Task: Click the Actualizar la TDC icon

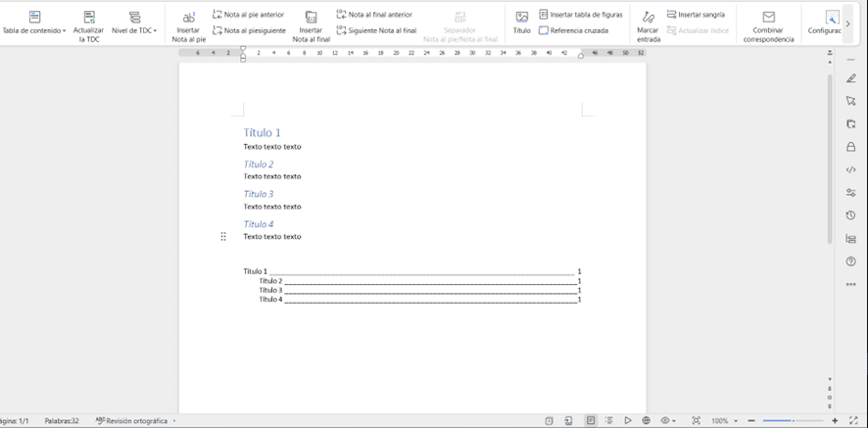Action: coord(89,18)
